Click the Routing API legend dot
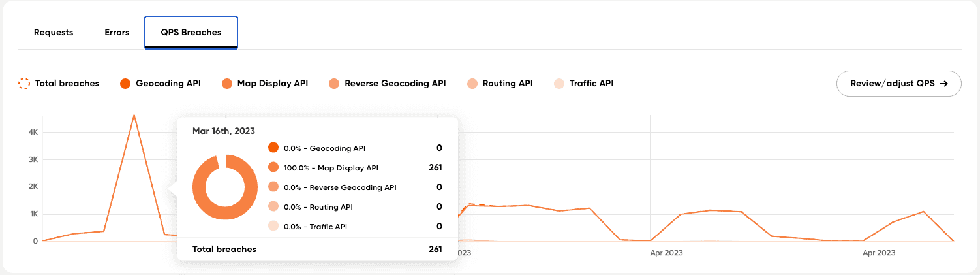Viewport: 980px width, 275px height. [x=472, y=84]
